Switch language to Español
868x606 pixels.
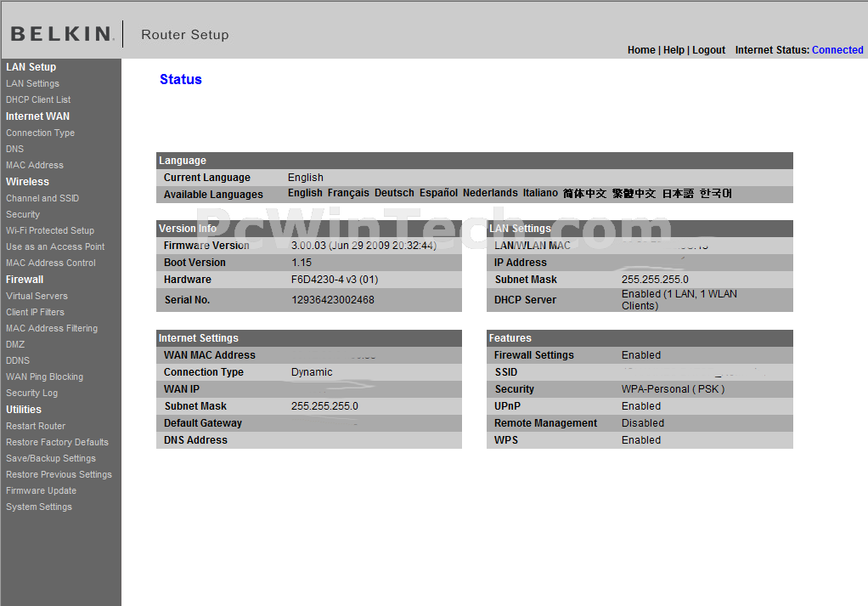coord(438,193)
